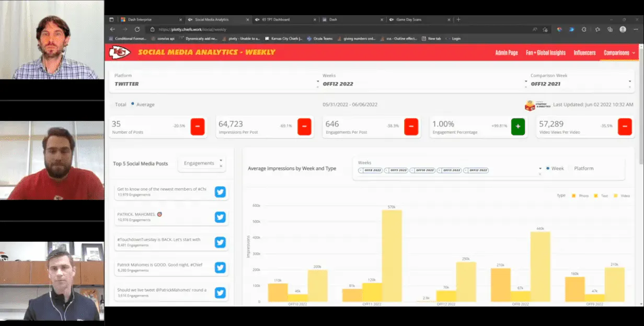This screenshot has height=326, width=644.
Task: Click the red minus on Number of Posts
Action: 197,126
